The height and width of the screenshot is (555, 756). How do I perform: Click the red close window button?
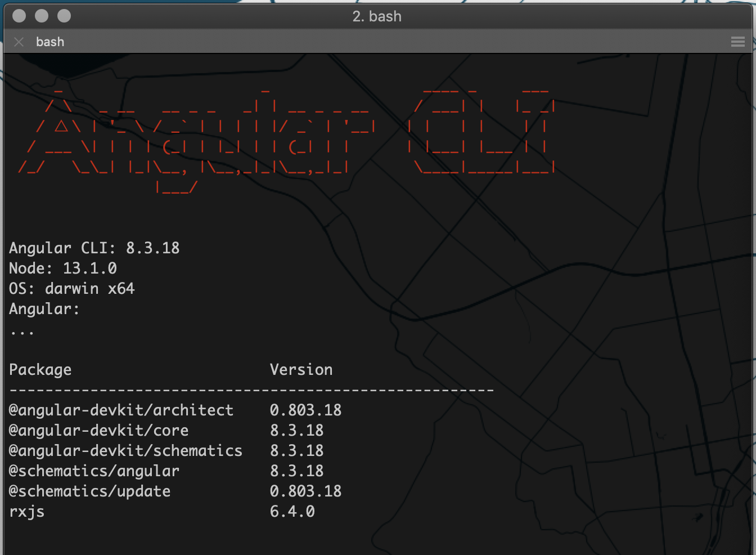pyautogui.click(x=19, y=16)
